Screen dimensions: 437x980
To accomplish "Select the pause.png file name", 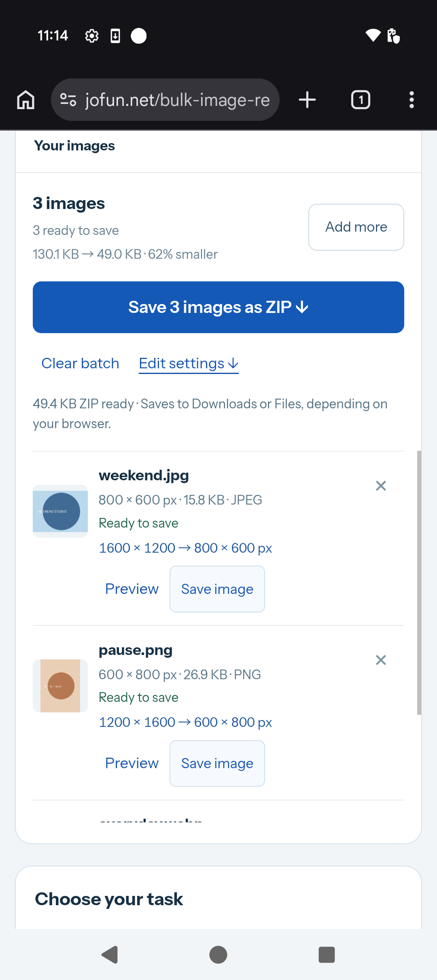I will tap(136, 650).
